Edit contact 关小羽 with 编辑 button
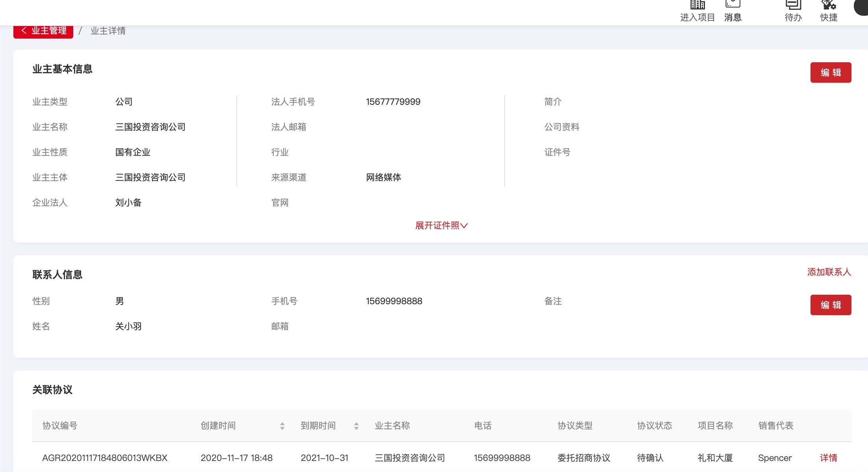The height and width of the screenshot is (472, 868). [x=830, y=305]
